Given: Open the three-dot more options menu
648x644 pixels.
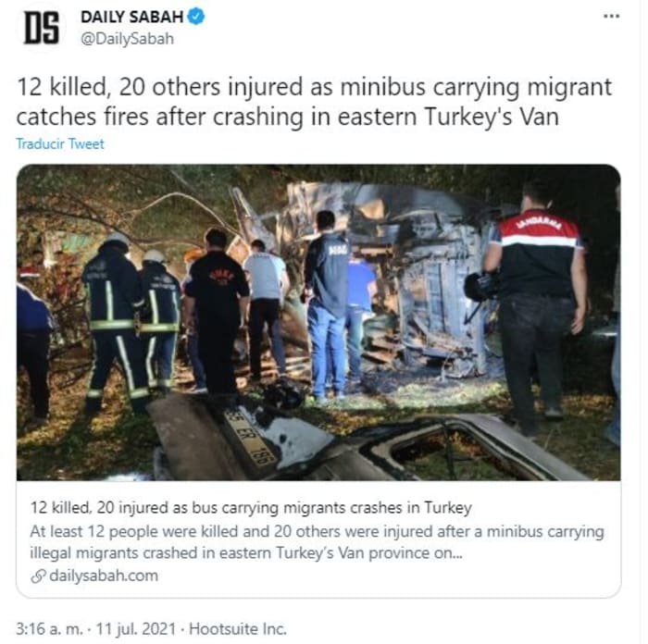Looking at the screenshot, I should pos(611,16).
